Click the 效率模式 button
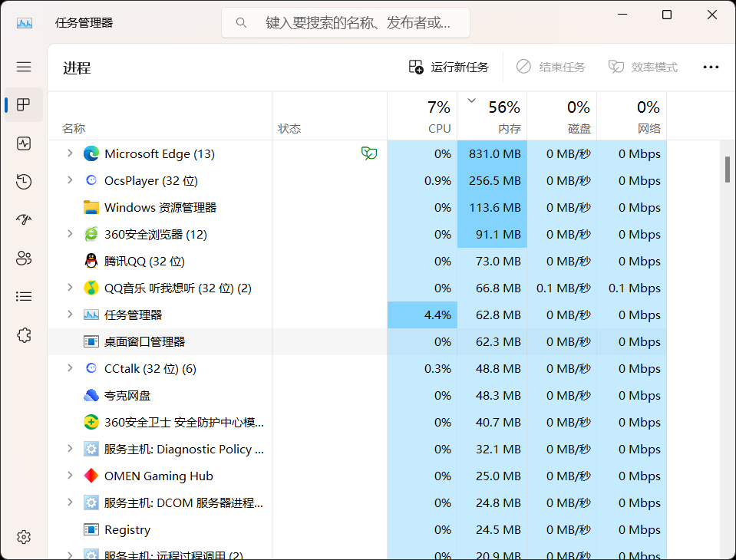This screenshot has width=736, height=560. click(x=642, y=67)
